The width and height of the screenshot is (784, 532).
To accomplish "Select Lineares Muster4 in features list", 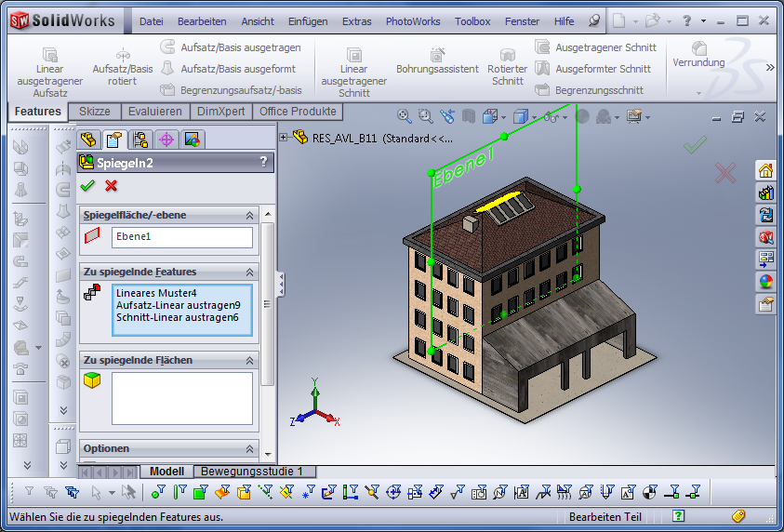I will [156, 292].
